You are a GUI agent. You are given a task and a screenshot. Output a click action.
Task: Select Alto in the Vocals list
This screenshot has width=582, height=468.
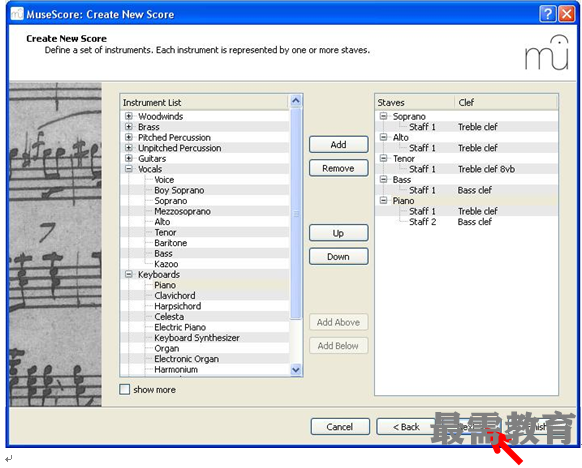162,222
